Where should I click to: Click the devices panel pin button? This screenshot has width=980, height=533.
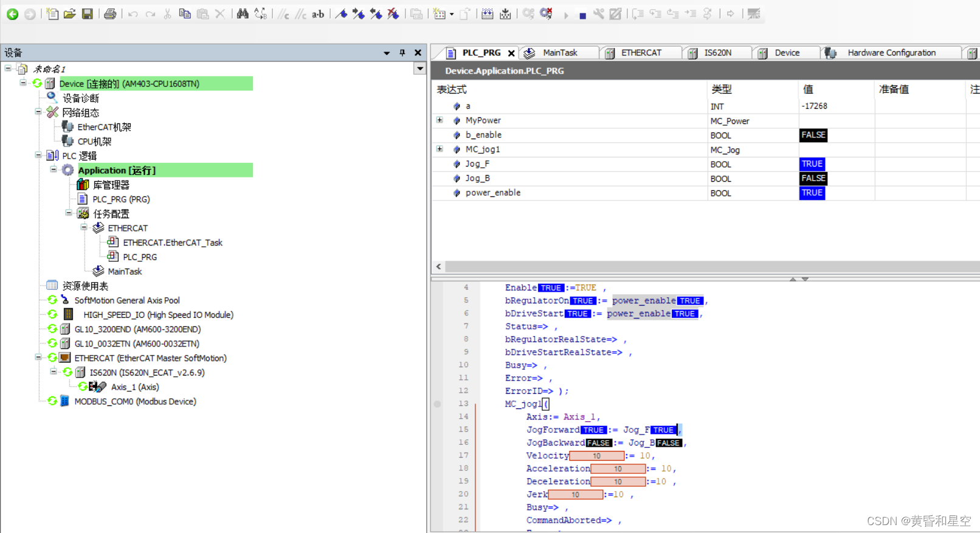402,53
